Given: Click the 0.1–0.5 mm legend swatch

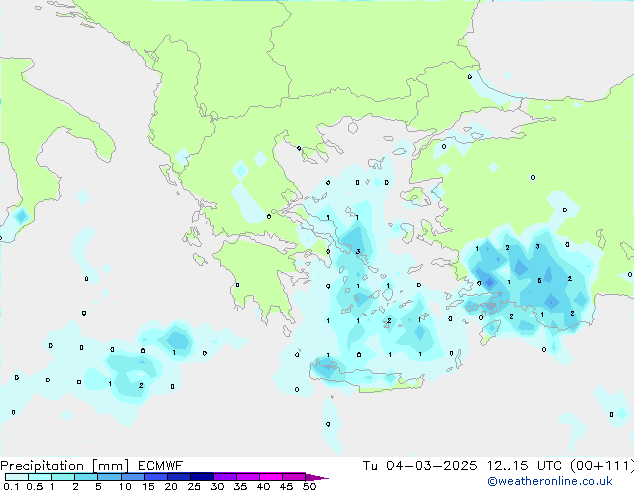Looking at the screenshot, I should click(x=17, y=477).
